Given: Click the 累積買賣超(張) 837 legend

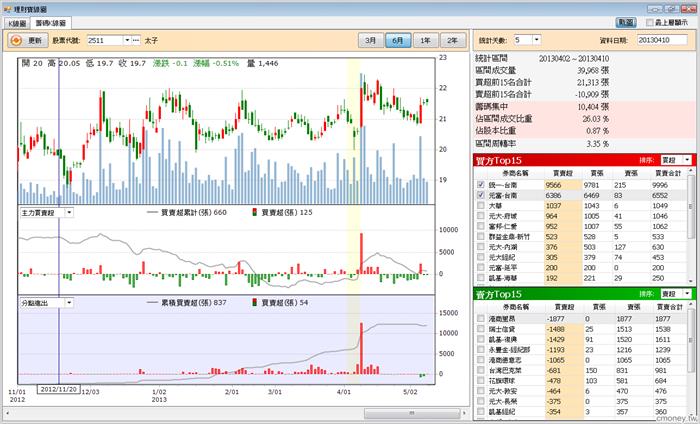Looking at the screenshot, I should coord(187,303).
